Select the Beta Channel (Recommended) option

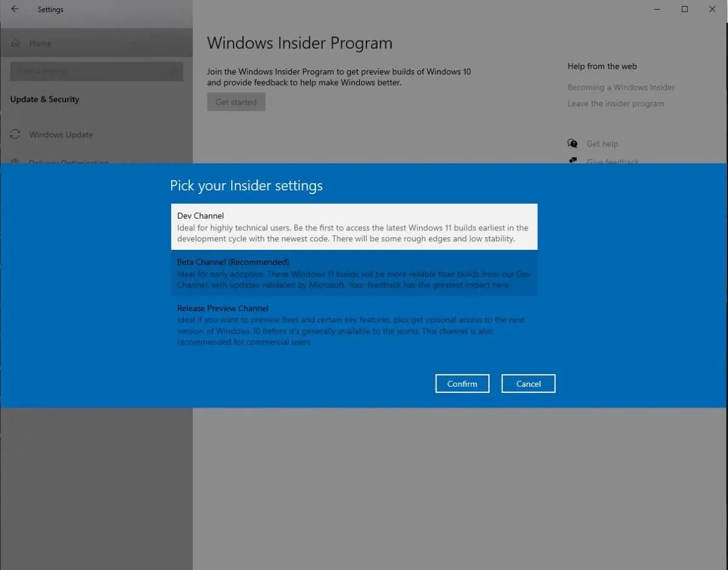click(354, 273)
